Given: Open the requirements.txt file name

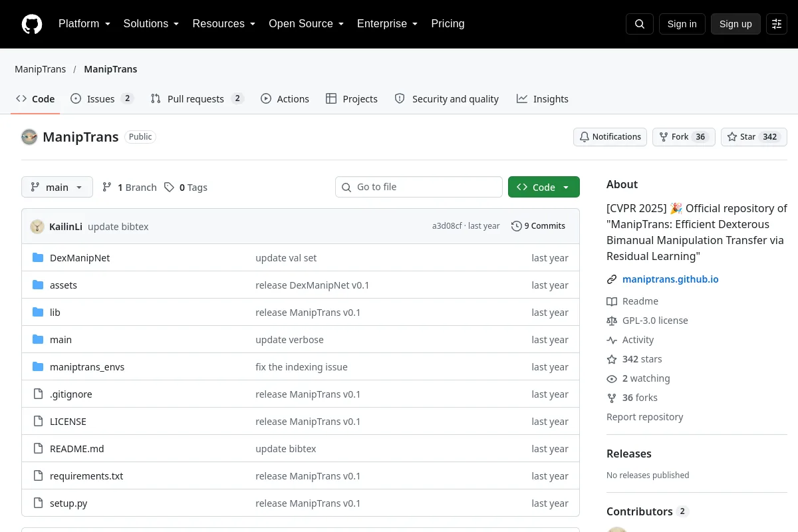Looking at the screenshot, I should [x=86, y=476].
